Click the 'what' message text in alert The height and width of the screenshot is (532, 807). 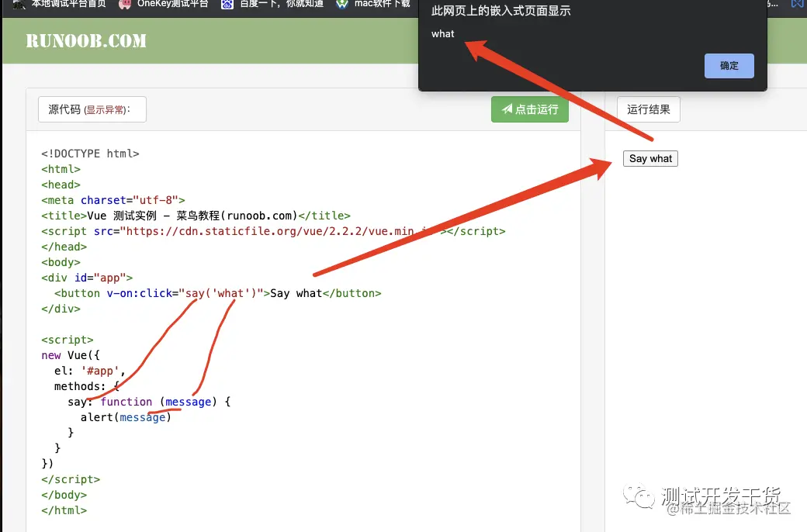(442, 34)
